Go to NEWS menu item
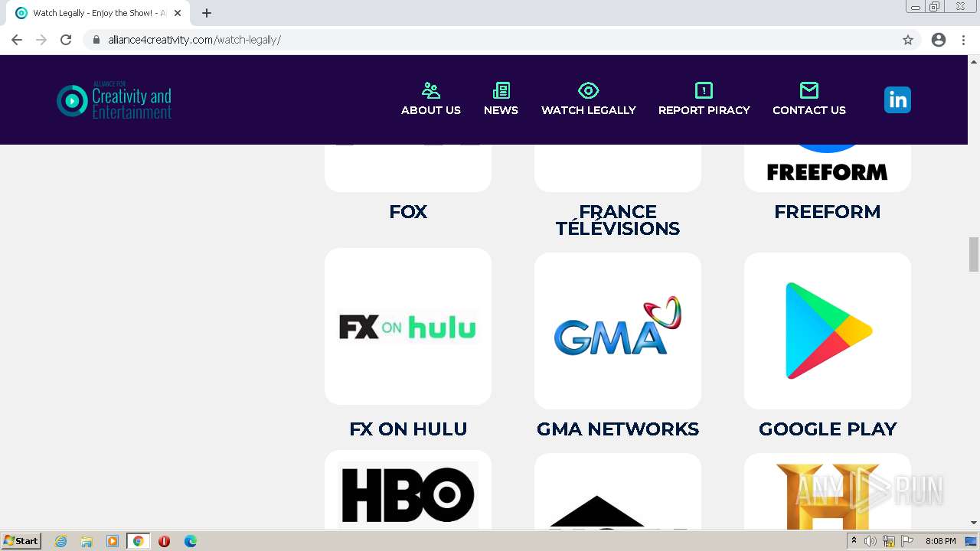The height and width of the screenshot is (551, 980). point(501,110)
